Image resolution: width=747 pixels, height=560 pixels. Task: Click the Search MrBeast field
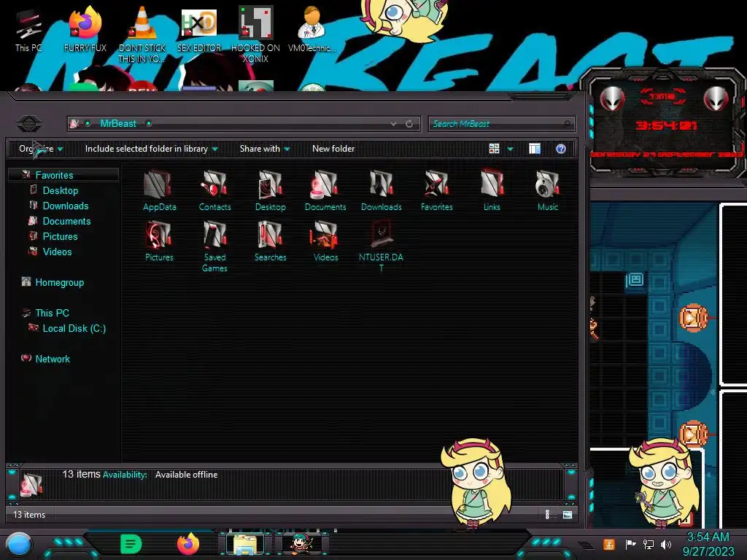(x=502, y=124)
